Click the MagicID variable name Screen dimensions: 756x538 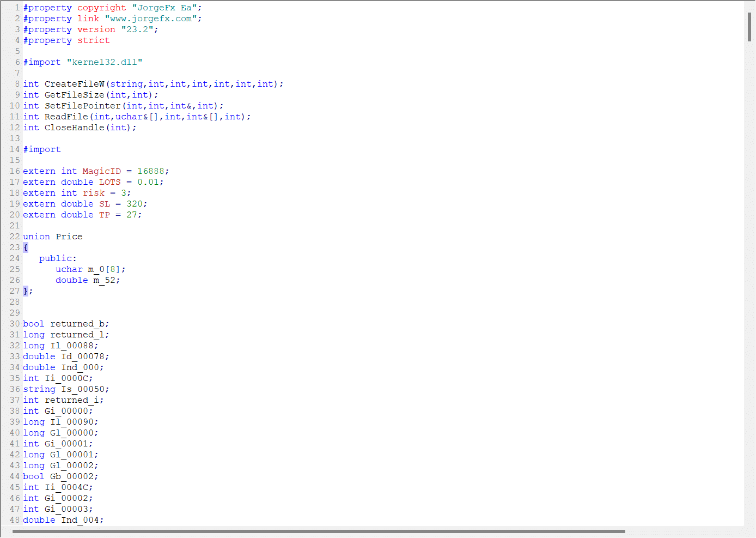point(102,171)
